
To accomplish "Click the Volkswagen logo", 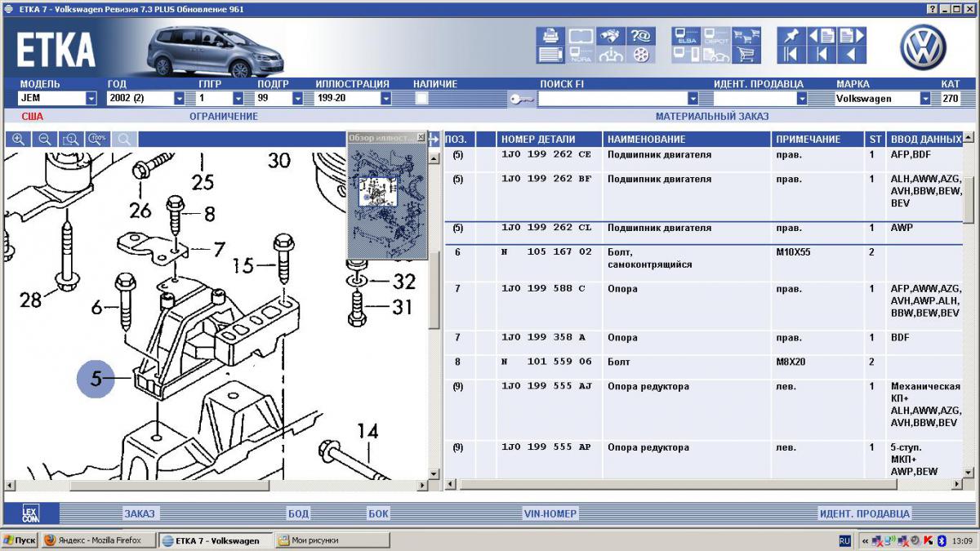I will click(924, 47).
